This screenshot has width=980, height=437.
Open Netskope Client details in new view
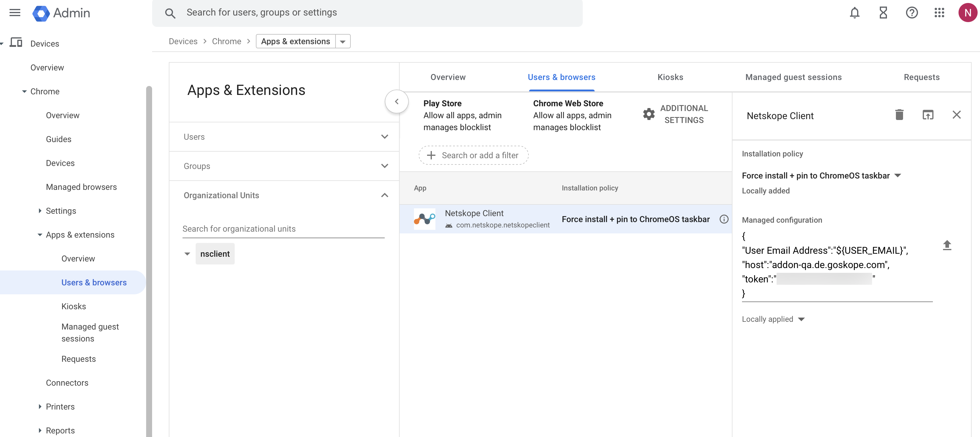[x=928, y=115]
